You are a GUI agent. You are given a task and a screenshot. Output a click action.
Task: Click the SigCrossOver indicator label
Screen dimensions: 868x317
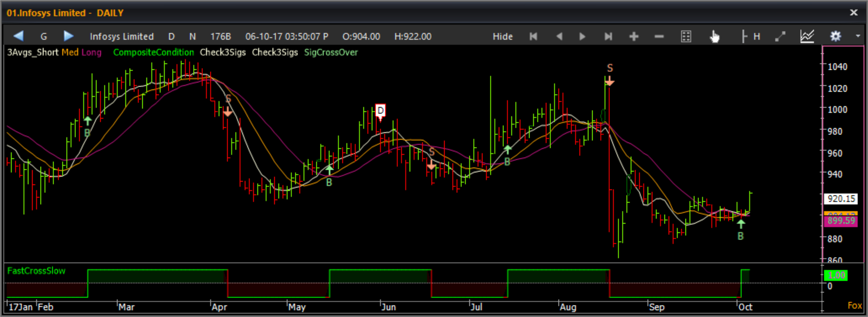pos(331,52)
